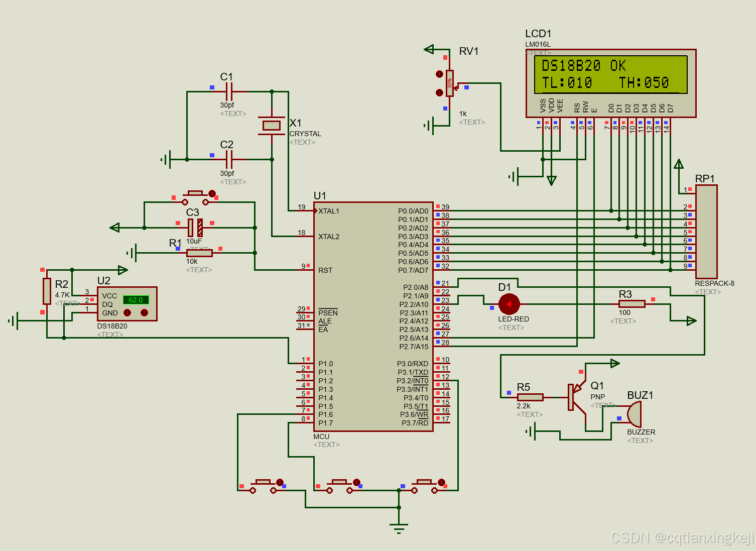Select the C3 10uF electrolytic capacitor
756x551 pixels.
[195, 228]
